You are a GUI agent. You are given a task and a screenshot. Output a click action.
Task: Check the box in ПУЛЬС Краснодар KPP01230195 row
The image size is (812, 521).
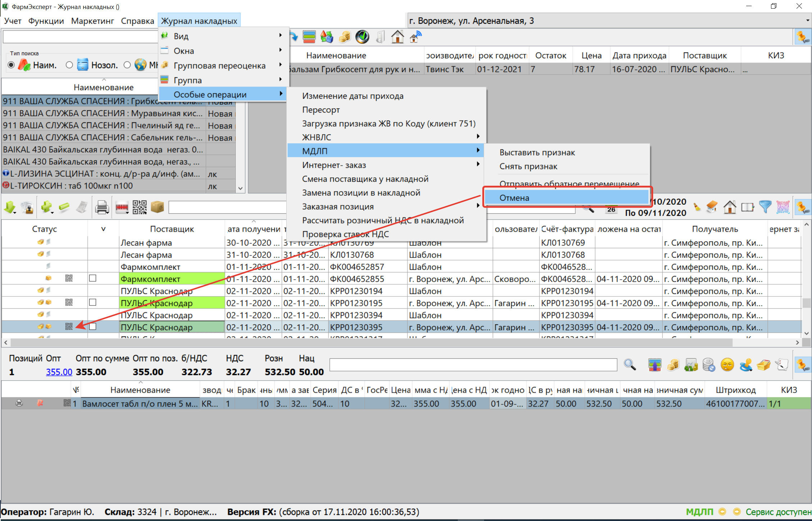tap(93, 303)
